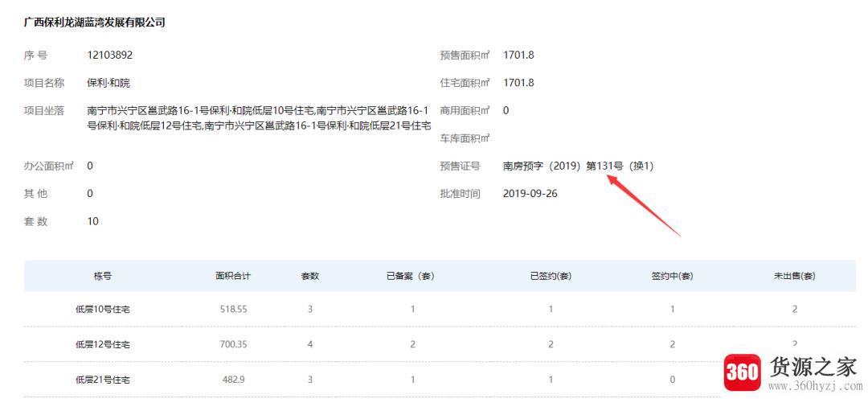
Task: Click area total 482.9 for 低层21号住宅
Action: pyautogui.click(x=234, y=380)
